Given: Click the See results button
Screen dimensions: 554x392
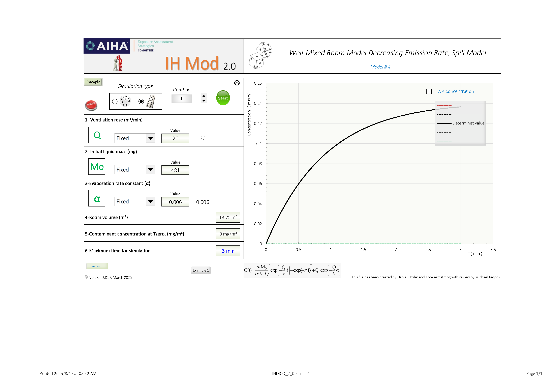Looking at the screenshot, I should [97, 266].
